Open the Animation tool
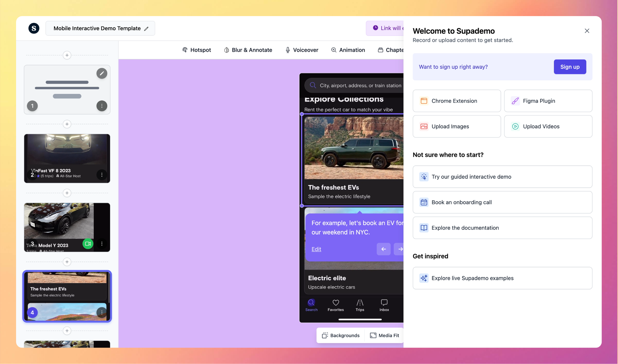The image size is (618, 364). [348, 50]
